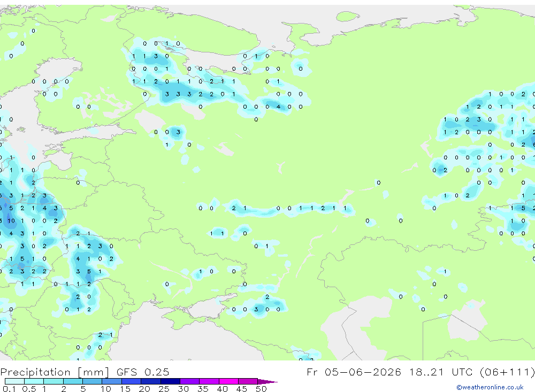Click the '10' precipitation value on the map
This screenshot has width=535, height=392.
pos(11,221)
